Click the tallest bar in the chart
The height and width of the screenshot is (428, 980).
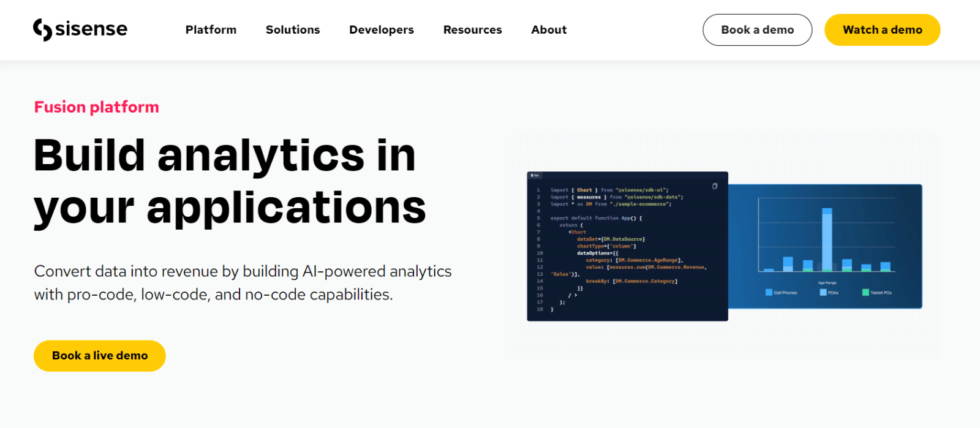(x=827, y=239)
